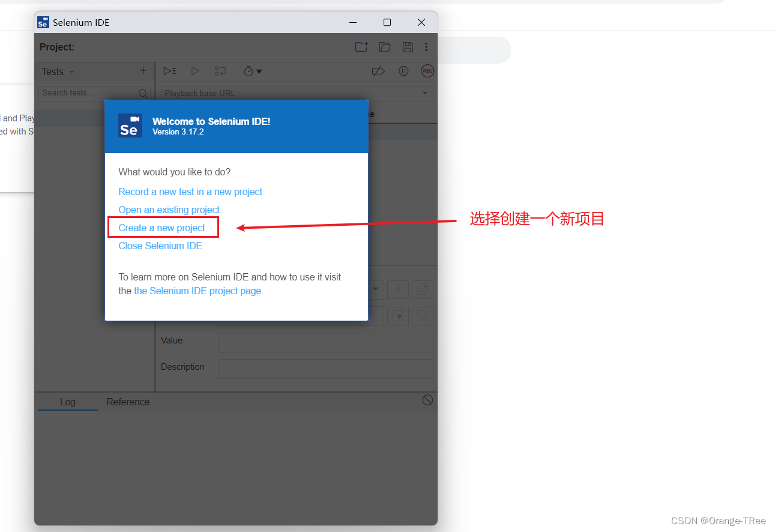Step over current command icon
Screen dimensions: 775x532
pos(220,71)
